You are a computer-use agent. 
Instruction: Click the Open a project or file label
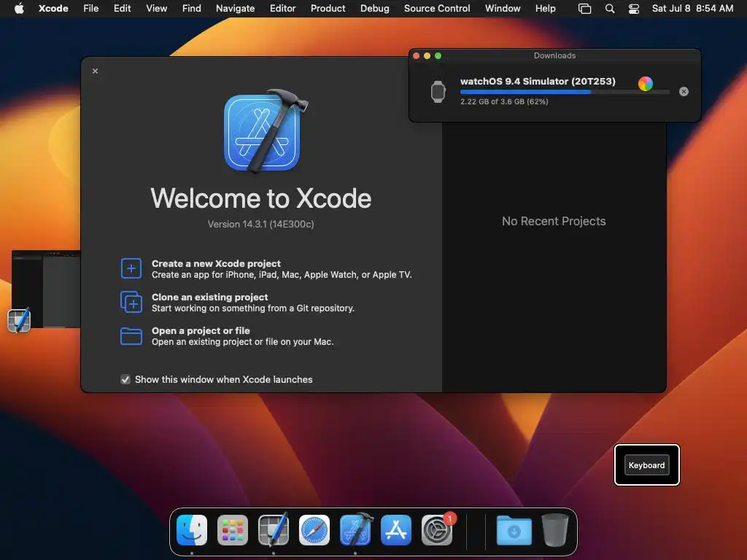[x=201, y=330]
